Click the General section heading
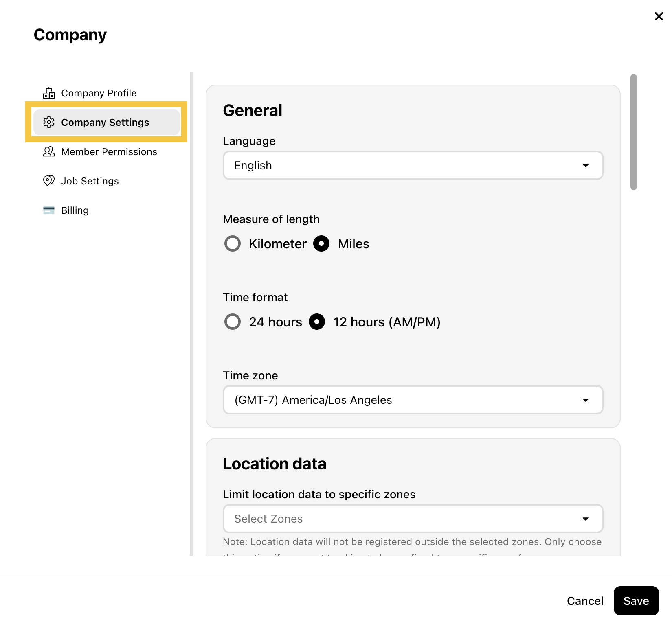The height and width of the screenshot is (622, 672). pyautogui.click(x=253, y=110)
